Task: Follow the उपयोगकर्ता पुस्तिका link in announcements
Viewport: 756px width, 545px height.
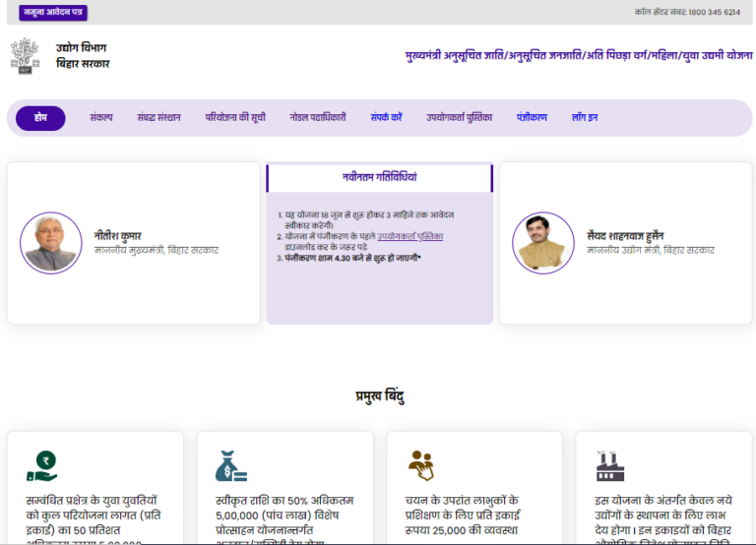Action: (409, 237)
